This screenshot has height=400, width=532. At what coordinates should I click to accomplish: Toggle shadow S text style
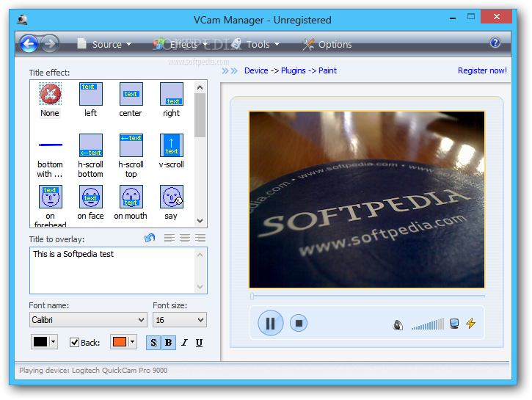153,342
